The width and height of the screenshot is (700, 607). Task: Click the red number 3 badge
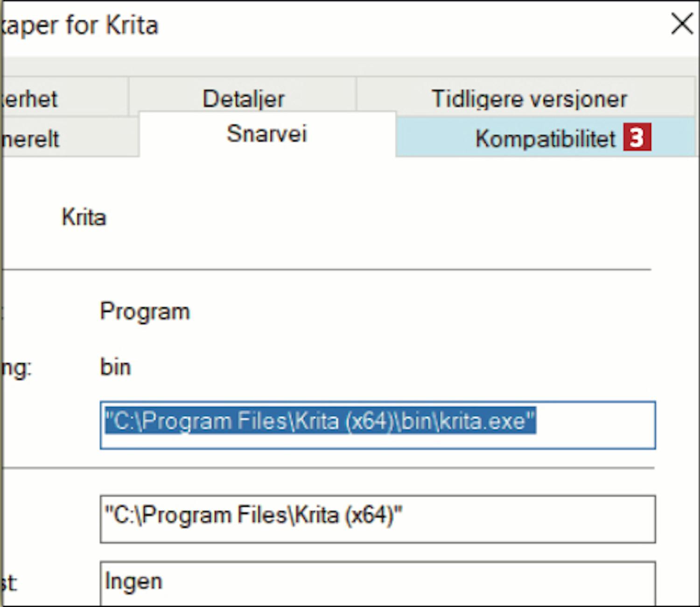pyautogui.click(x=637, y=137)
